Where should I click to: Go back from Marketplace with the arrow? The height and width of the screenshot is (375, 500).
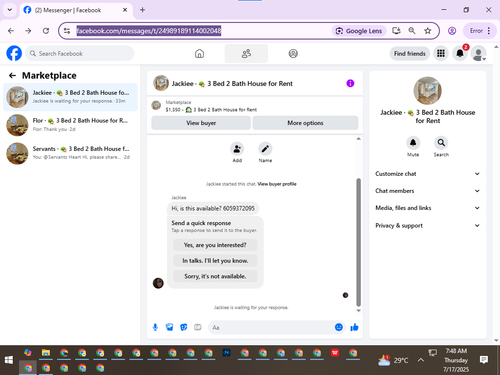point(12,76)
